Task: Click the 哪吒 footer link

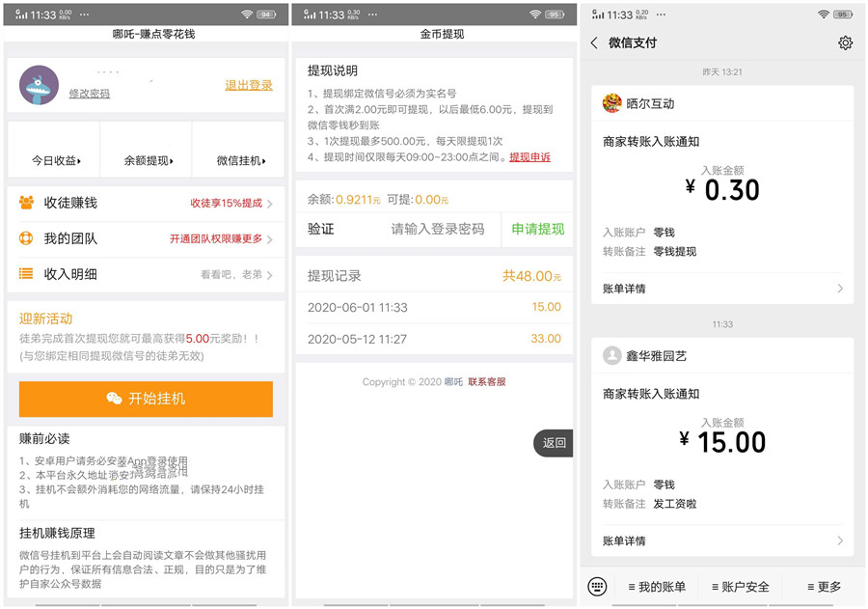Action: 453,382
